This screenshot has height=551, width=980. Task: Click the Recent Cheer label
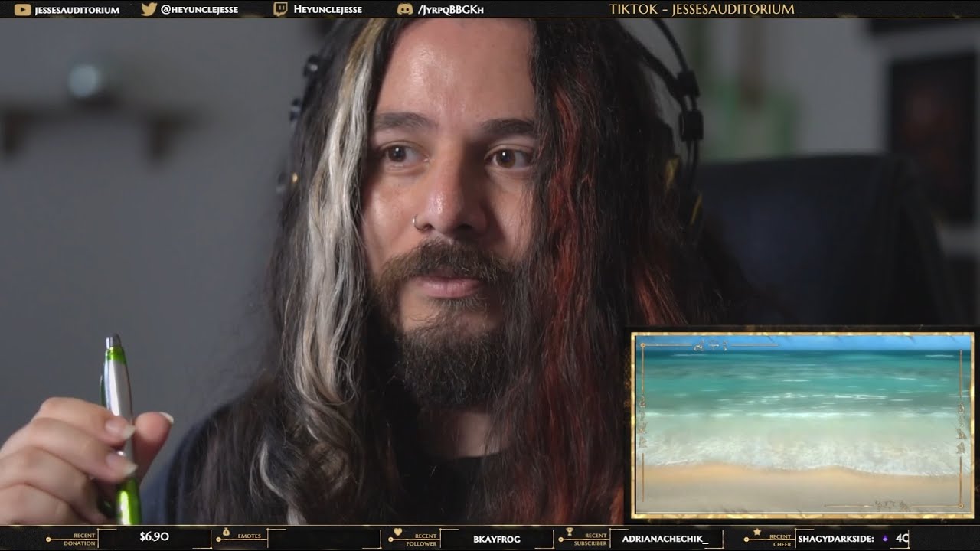[779, 540]
